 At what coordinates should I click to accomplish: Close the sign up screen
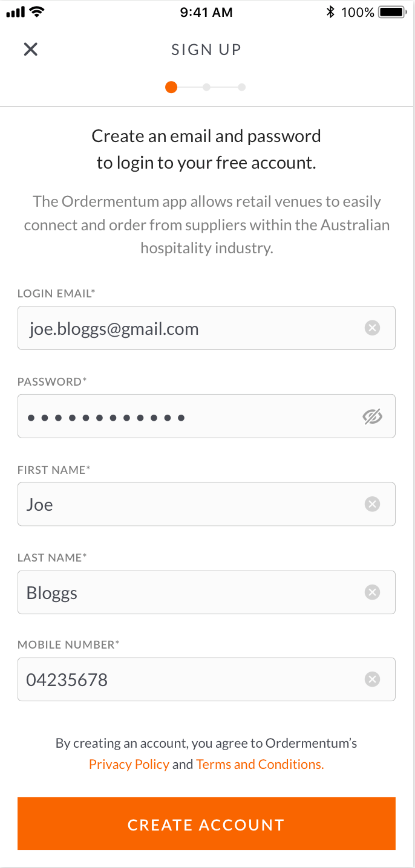(x=31, y=50)
